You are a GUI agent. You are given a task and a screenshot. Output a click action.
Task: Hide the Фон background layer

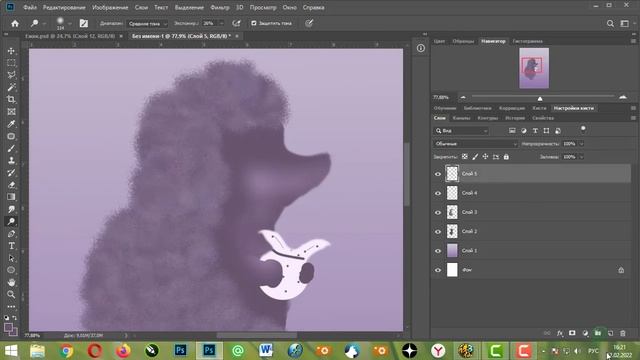438,270
